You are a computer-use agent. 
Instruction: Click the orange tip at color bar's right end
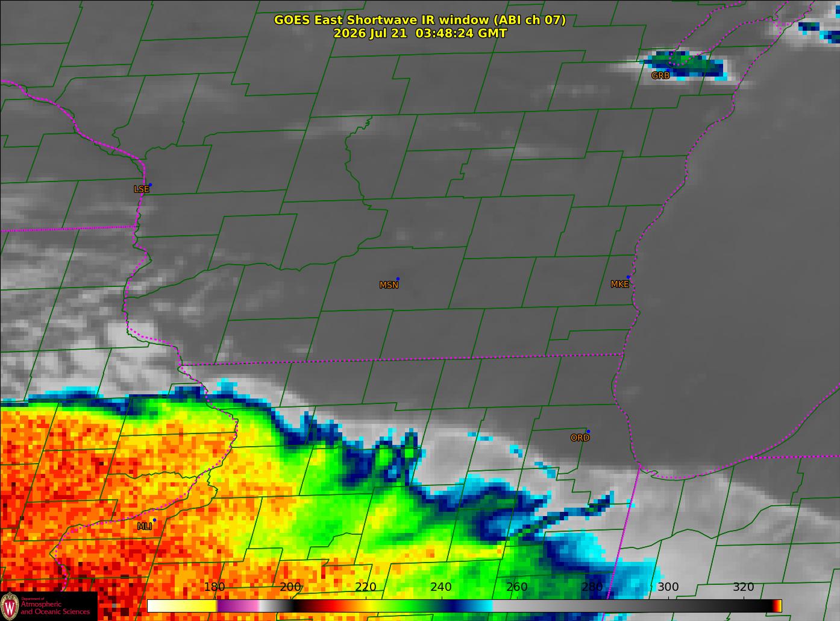(779, 606)
